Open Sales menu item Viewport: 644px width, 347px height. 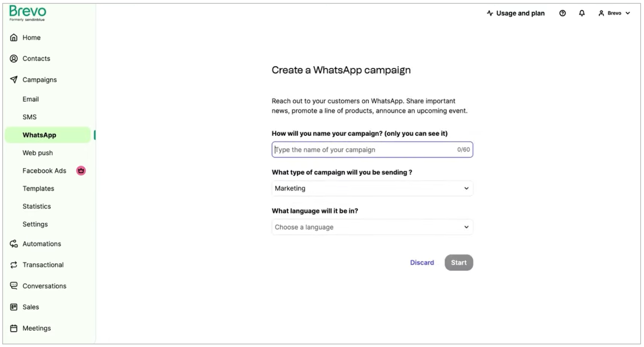[x=31, y=307]
